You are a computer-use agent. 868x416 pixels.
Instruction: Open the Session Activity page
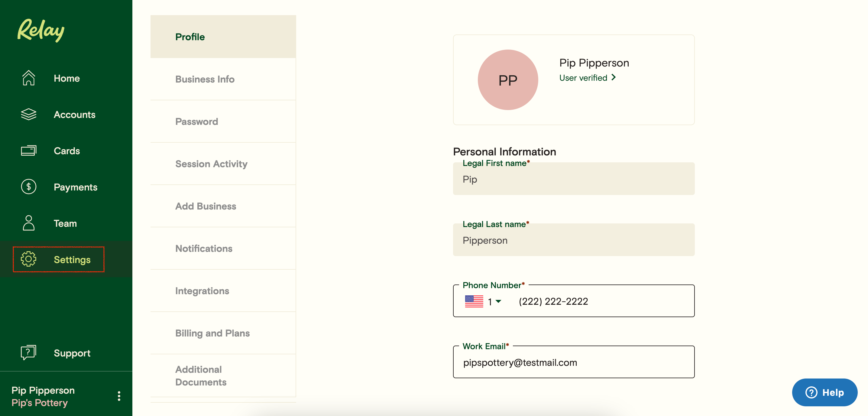point(211,164)
